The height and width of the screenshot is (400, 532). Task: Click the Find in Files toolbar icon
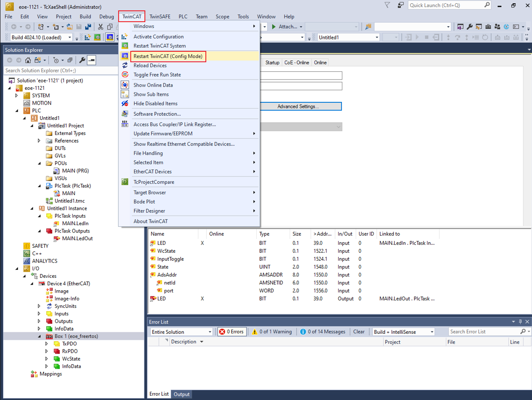[x=368, y=27]
